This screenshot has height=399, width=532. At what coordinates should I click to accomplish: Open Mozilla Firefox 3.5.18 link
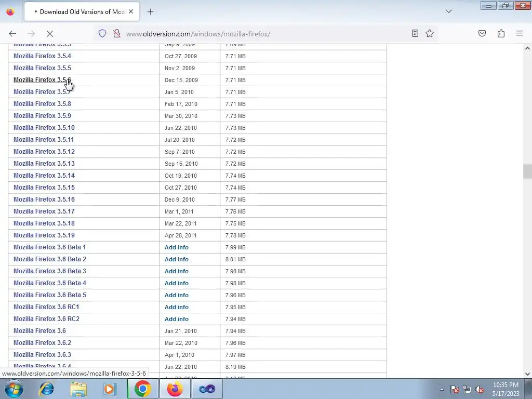(44, 223)
